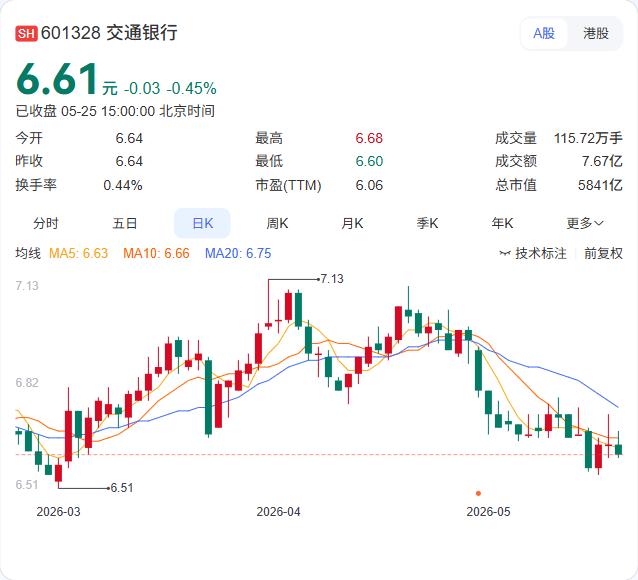638x580 pixels.
Task: Expand the 更多 dropdown
Action: [585, 223]
